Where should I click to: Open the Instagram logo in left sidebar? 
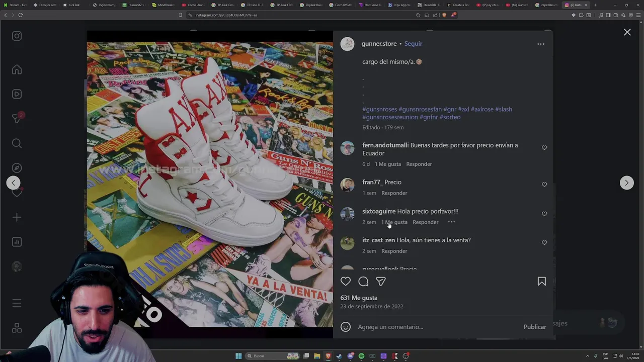[17, 36]
